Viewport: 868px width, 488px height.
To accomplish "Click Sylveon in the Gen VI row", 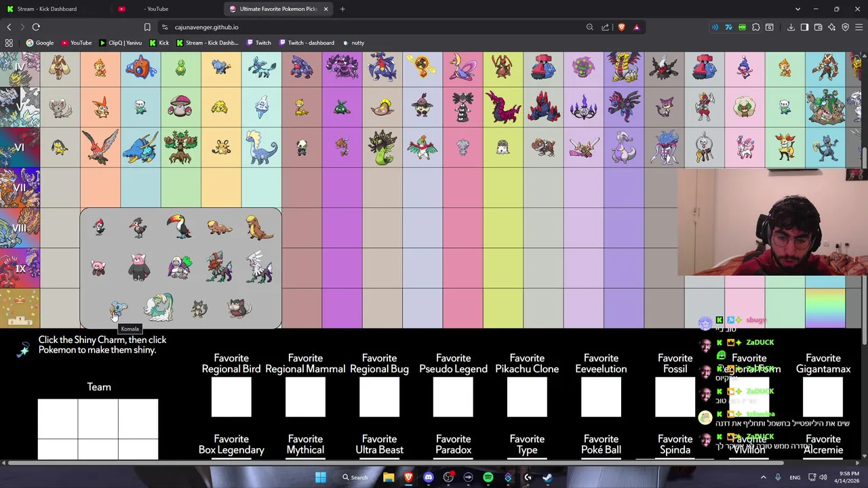I will [x=745, y=146].
